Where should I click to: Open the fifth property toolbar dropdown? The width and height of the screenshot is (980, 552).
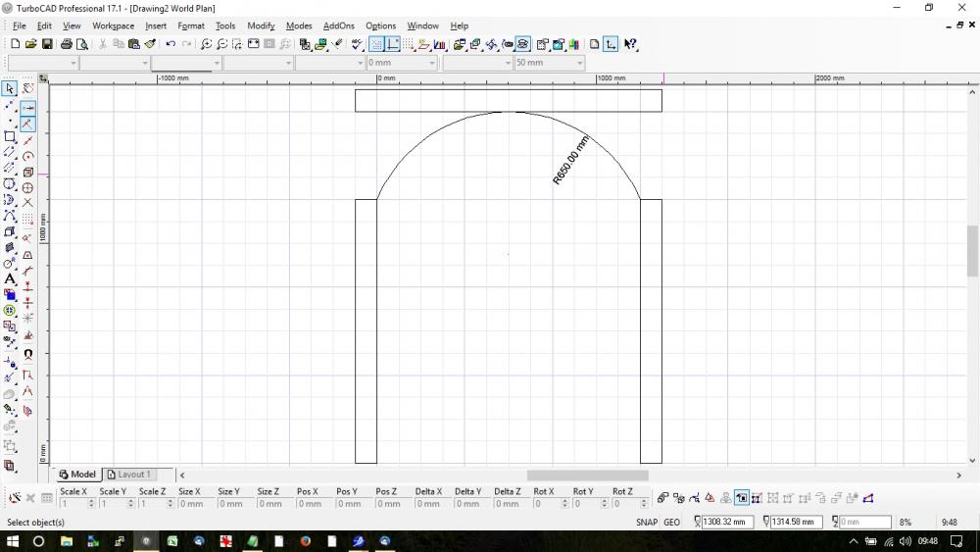[x=361, y=63]
